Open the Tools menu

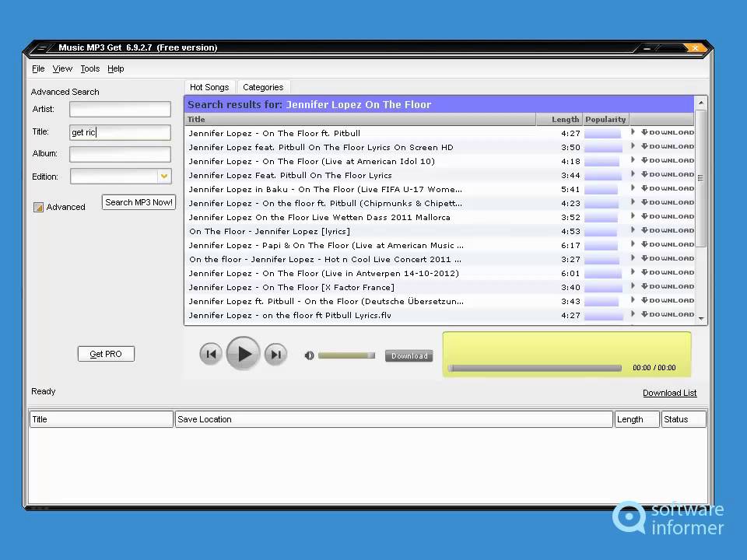pyautogui.click(x=90, y=68)
